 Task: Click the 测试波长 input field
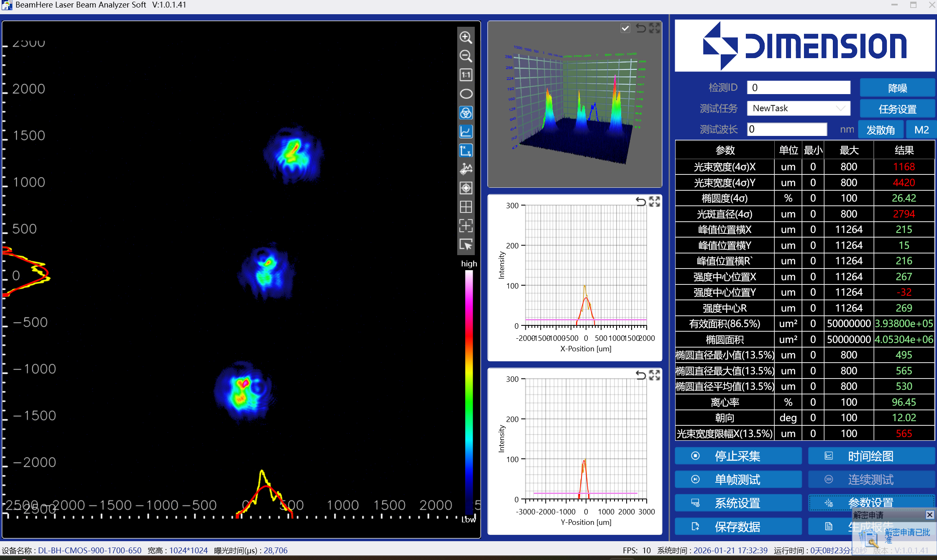[786, 129]
